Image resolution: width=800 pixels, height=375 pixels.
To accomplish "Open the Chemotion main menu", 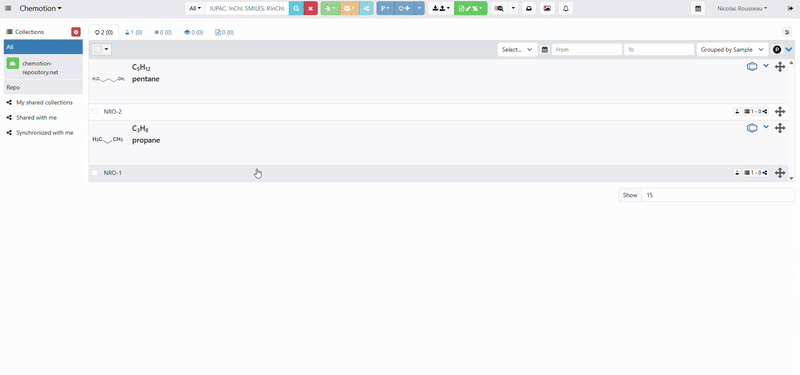I will tap(41, 8).
